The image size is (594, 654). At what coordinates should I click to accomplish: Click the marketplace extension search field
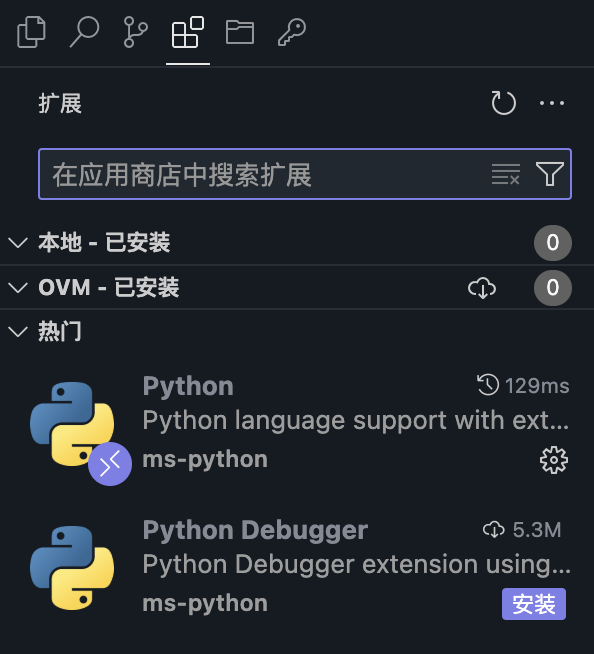[267, 174]
